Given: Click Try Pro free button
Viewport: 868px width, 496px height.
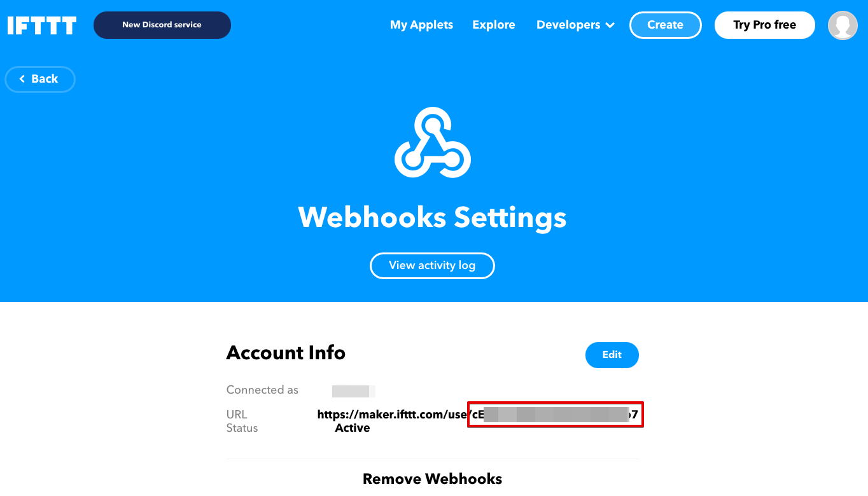Looking at the screenshot, I should click(765, 25).
